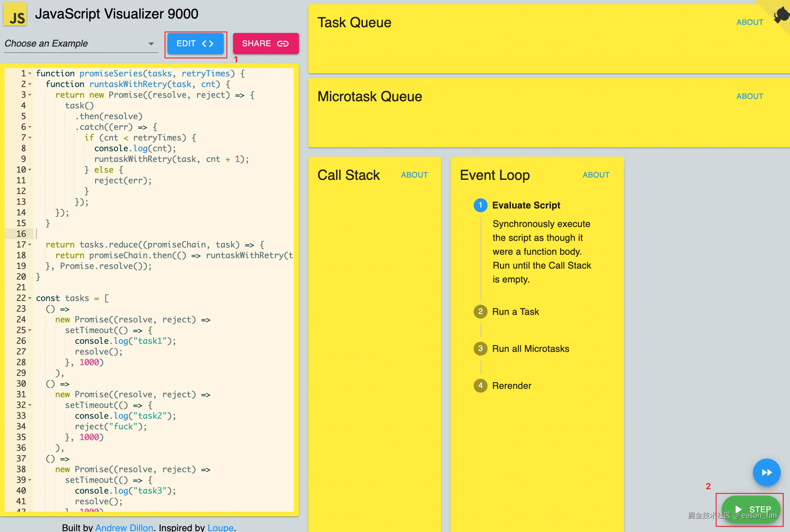
Task: Click the pink SHARE button
Action: point(265,43)
